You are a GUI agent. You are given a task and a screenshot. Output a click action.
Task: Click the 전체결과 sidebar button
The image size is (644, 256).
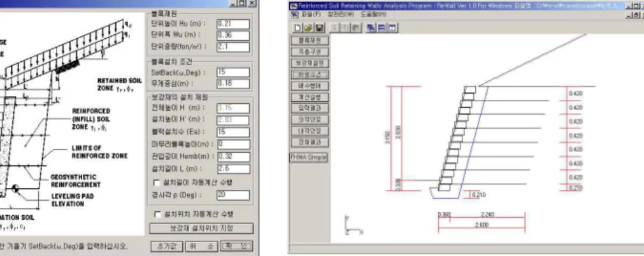(310, 142)
